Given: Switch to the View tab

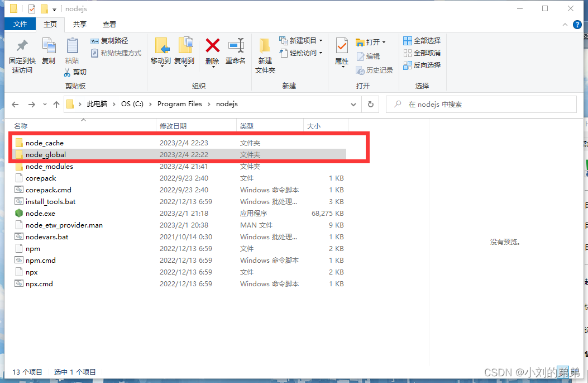Looking at the screenshot, I should [x=109, y=25].
